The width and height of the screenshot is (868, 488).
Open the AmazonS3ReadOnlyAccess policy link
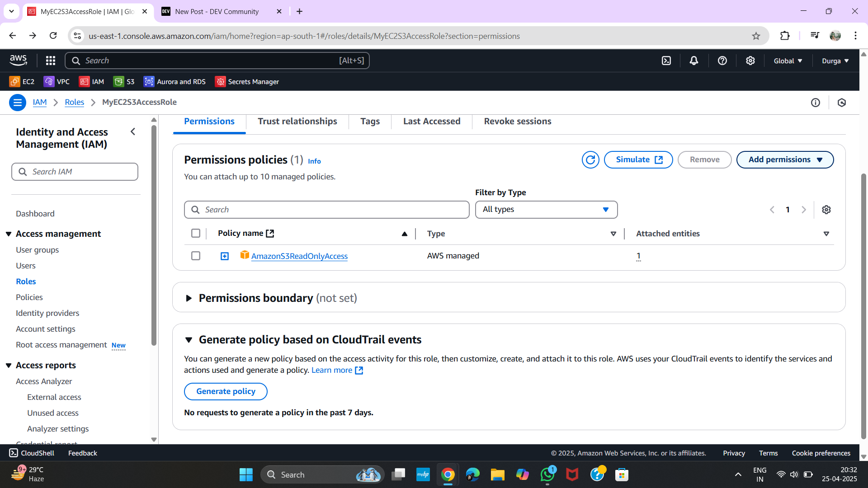299,256
